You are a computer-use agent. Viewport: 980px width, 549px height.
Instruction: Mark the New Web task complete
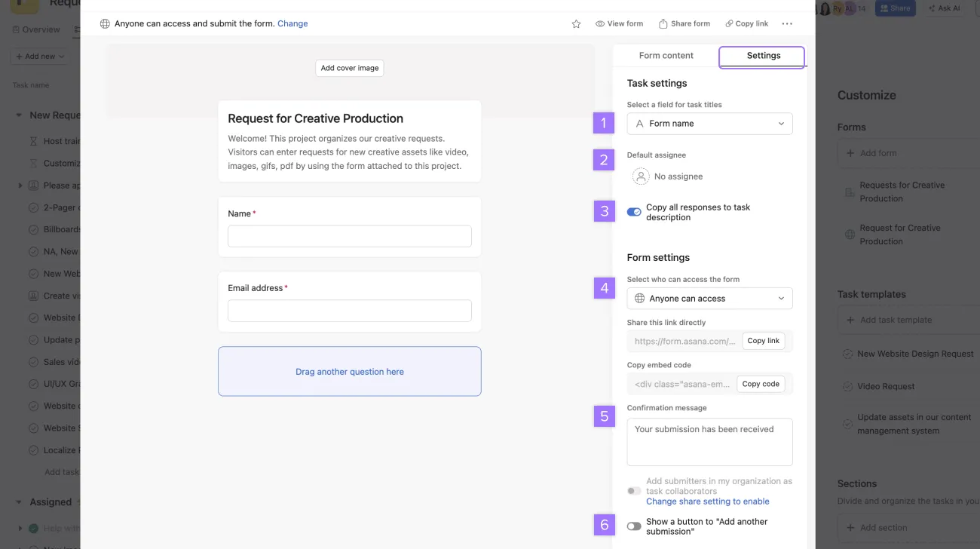pos(33,274)
